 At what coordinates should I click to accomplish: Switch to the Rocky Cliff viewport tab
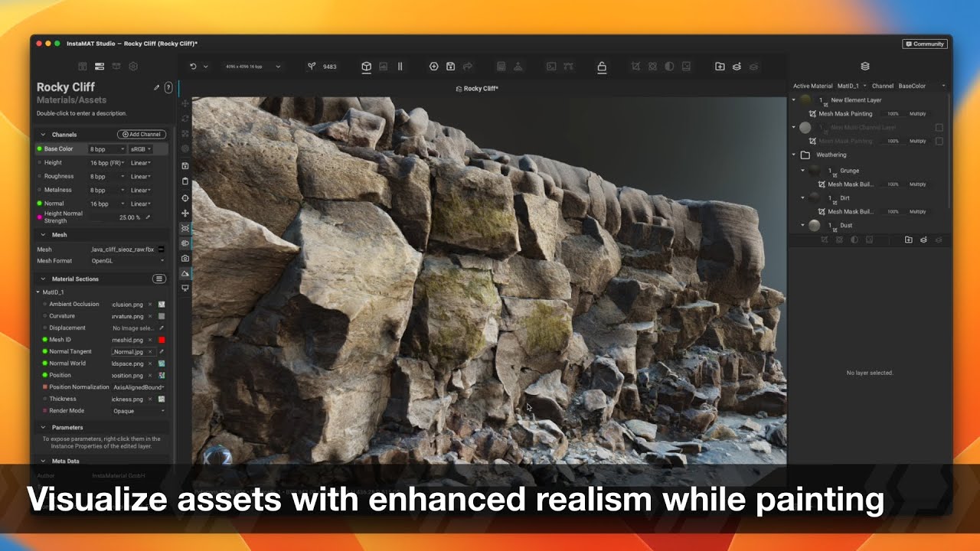(x=478, y=88)
